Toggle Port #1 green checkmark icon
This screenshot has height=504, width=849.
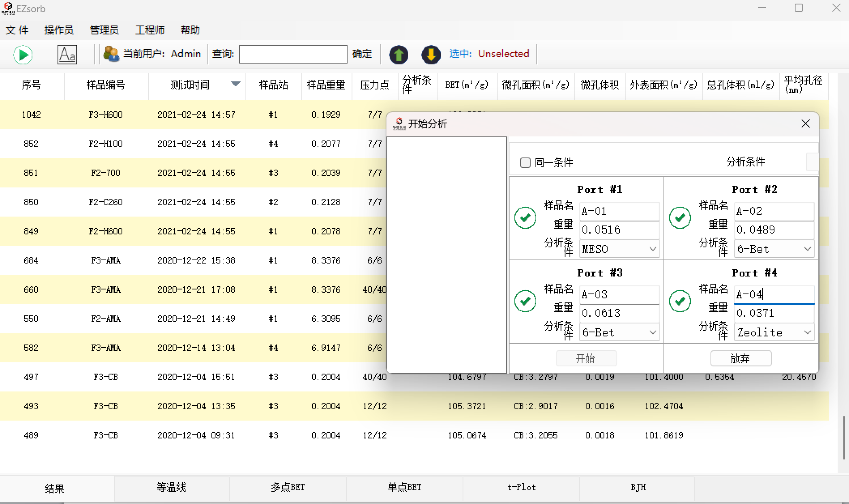pyautogui.click(x=525, y=218)
